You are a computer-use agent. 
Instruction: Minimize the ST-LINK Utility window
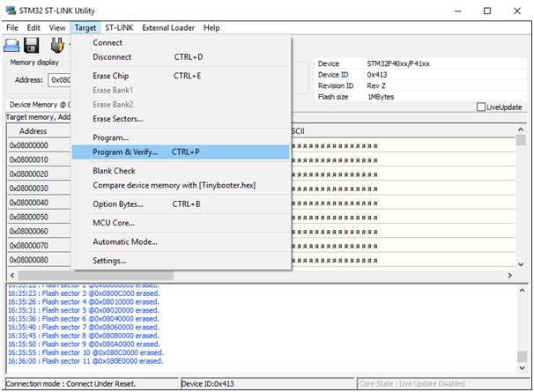(458, 11)
